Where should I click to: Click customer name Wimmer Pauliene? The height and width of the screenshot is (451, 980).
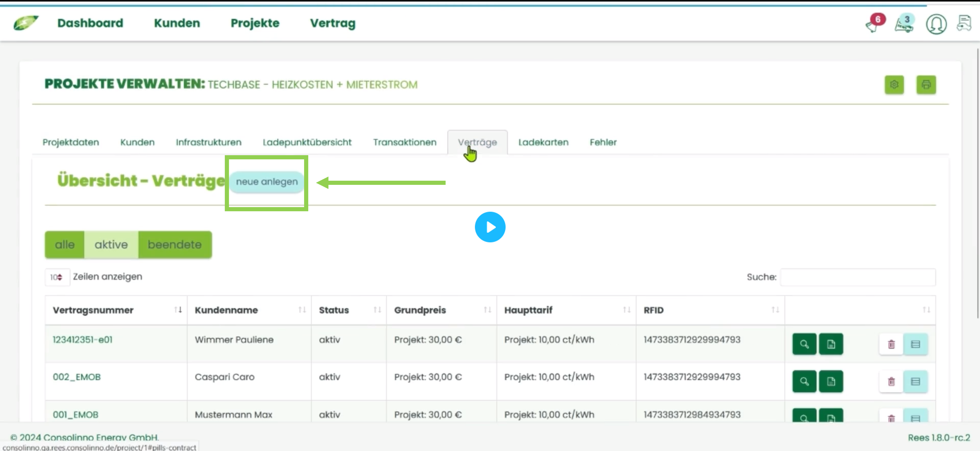pyautogui.click(x=234, y=339)
